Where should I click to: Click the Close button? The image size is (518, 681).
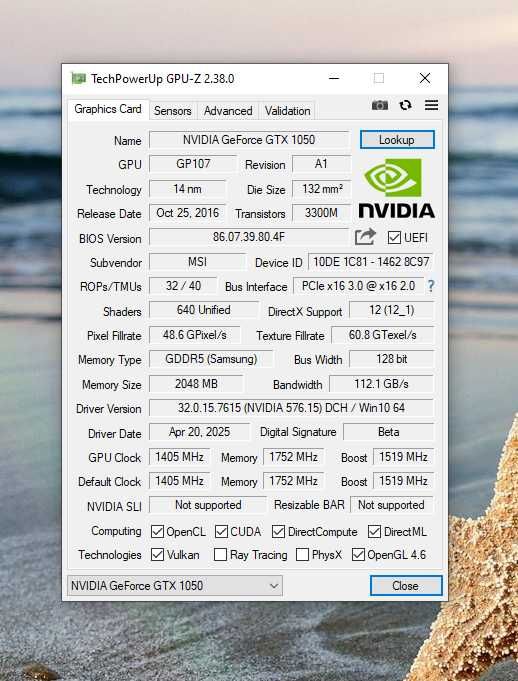pyautogui.click(x=406, y=585)
